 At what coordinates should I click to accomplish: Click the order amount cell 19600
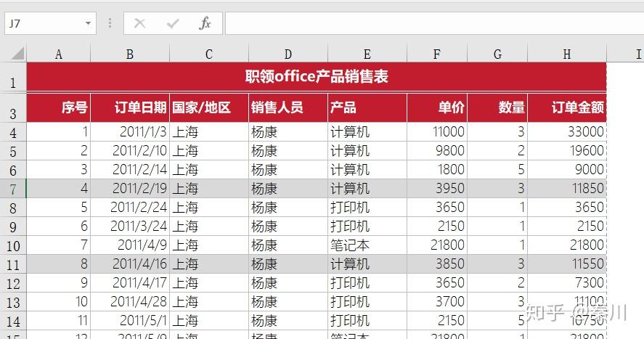coord(567,150)
